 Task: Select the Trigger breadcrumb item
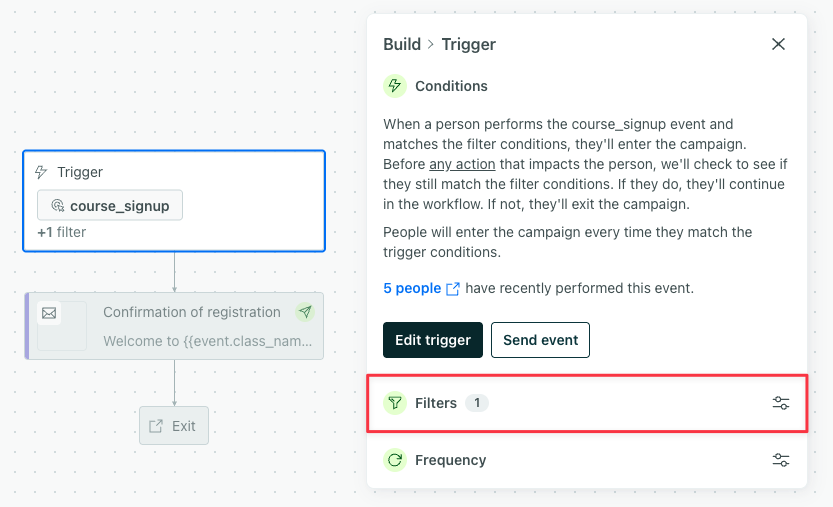(468, 44)
